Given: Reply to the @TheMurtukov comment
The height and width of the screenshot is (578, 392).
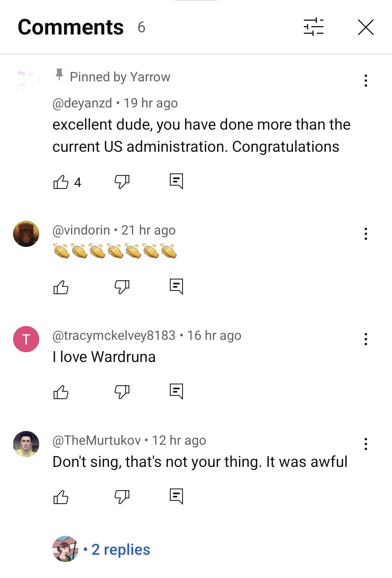Looking at the screenshot, I should 176,496.
